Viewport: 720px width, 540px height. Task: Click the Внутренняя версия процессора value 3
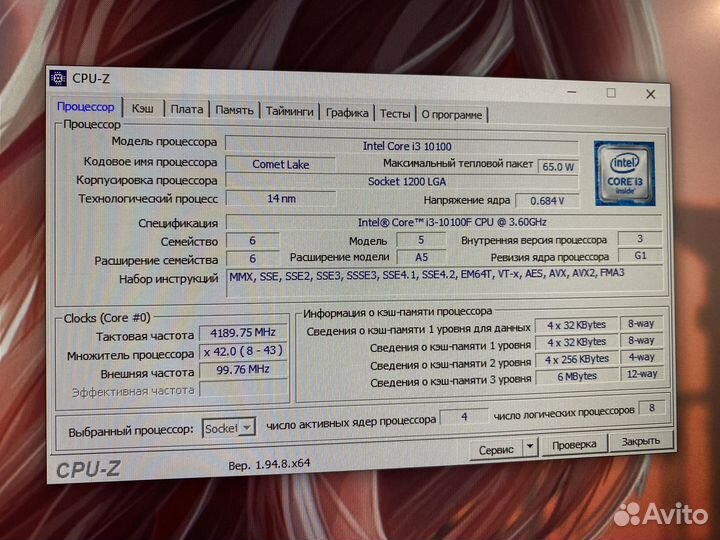point(640,238)
